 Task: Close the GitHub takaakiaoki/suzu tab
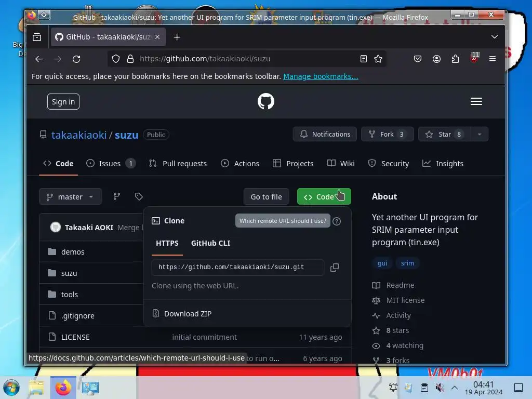(157, 37)
